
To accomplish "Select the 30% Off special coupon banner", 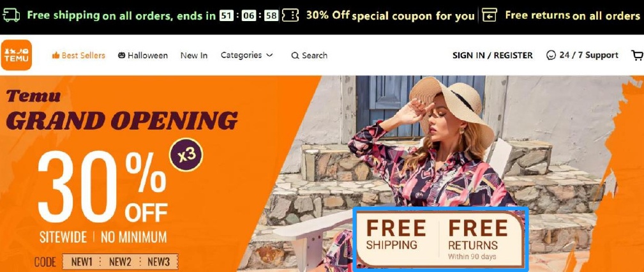I will coord(390,15).
